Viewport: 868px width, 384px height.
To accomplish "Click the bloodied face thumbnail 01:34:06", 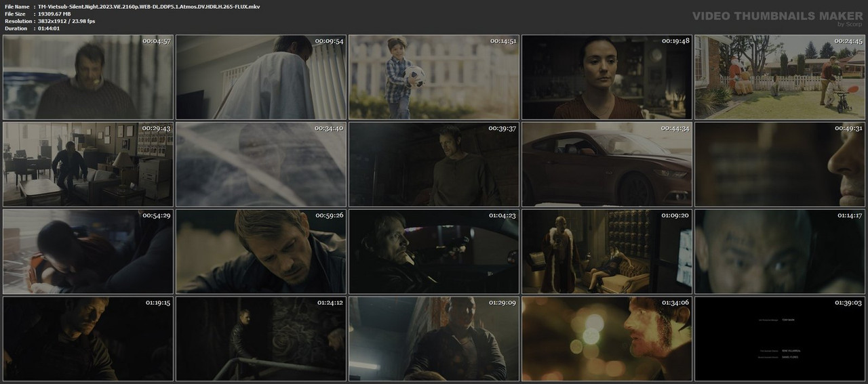I will pyautogui.click(x=607, y=339).
